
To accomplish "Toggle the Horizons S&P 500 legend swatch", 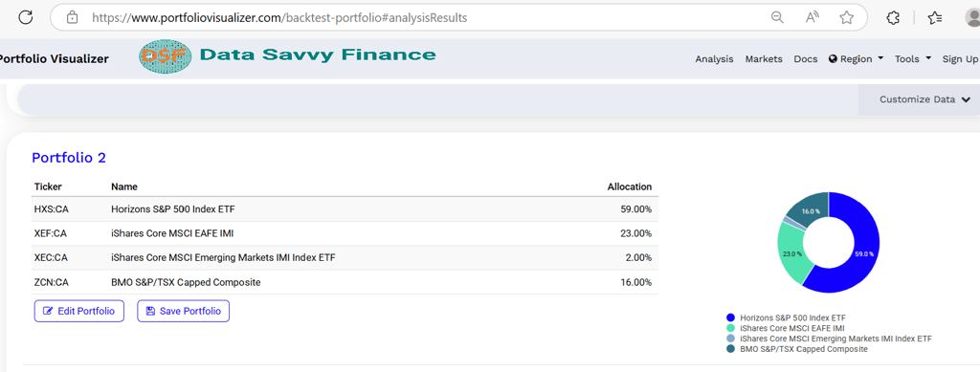I will [730, 317].
